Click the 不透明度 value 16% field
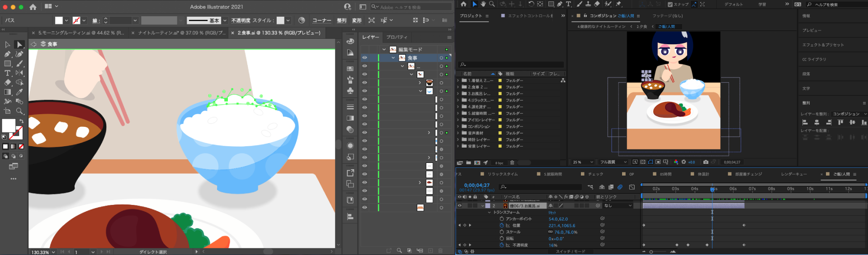This screenshot has width=868, height=255. click(553, 245)
